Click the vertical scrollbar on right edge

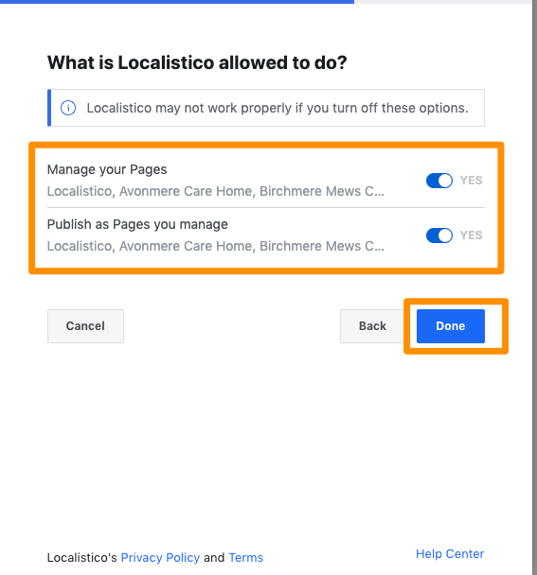[x=534, y=288]
